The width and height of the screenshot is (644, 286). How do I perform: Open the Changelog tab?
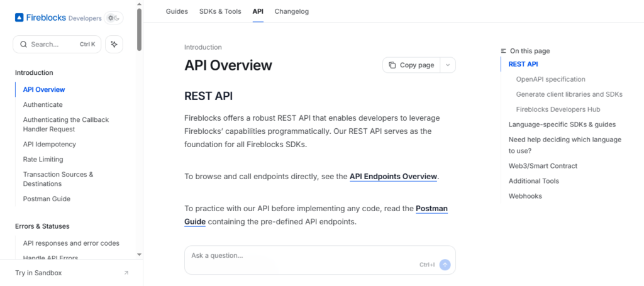(292, 11)
